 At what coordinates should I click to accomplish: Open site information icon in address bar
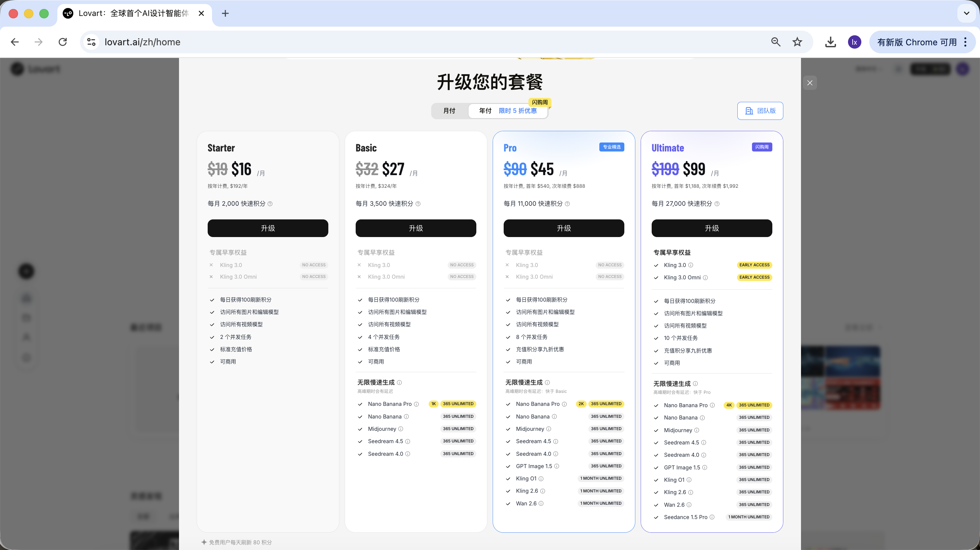tap(91, 42)
